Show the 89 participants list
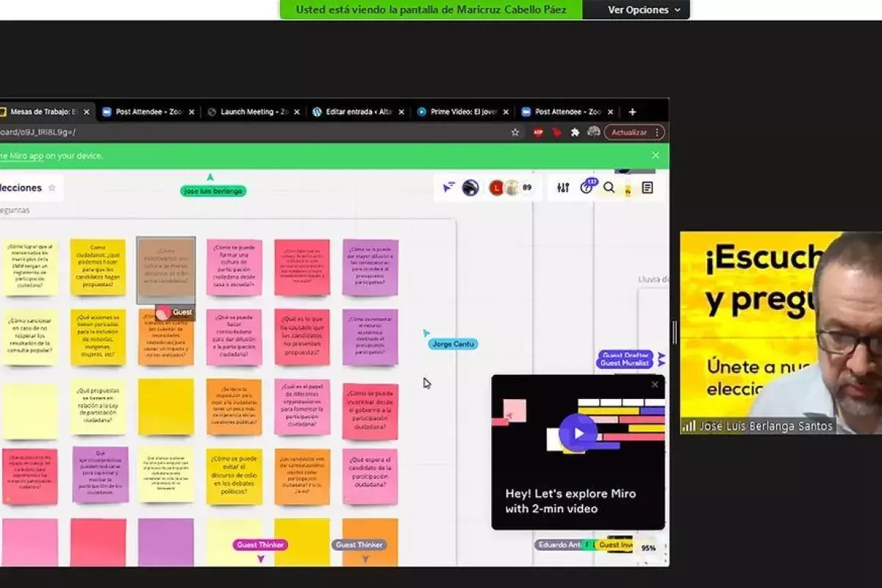Image resolution: width=882 pixels, height=588 pixels. coord(526,187)
